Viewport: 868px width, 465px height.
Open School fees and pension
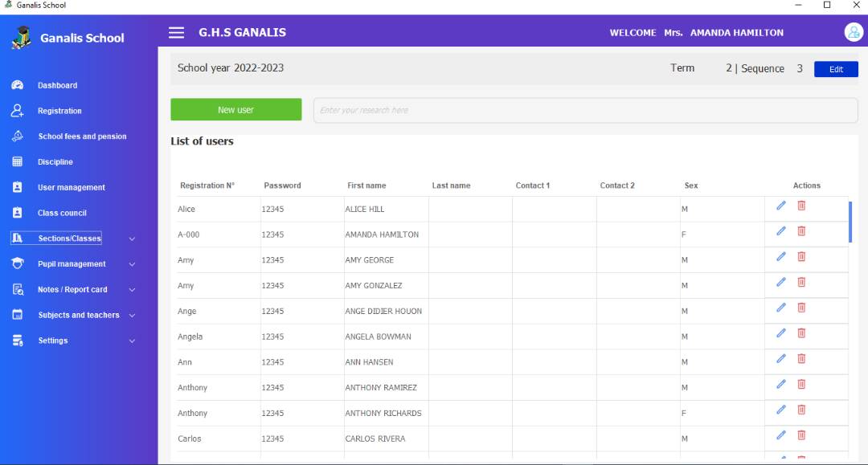coord(83,136)
